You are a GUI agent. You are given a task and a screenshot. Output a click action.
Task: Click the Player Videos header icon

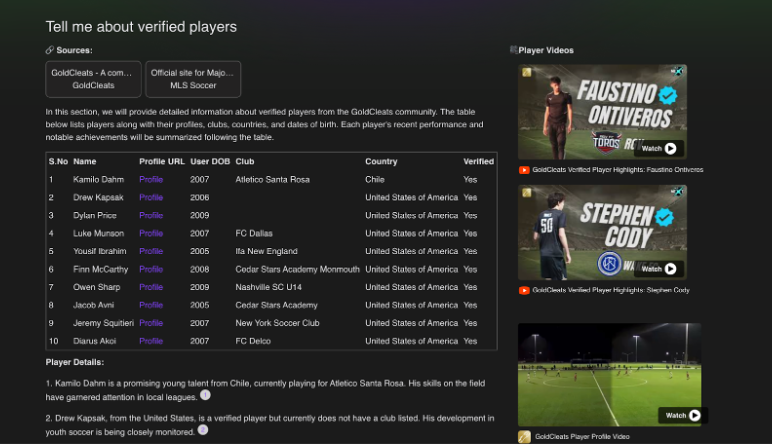click(513, 50)
